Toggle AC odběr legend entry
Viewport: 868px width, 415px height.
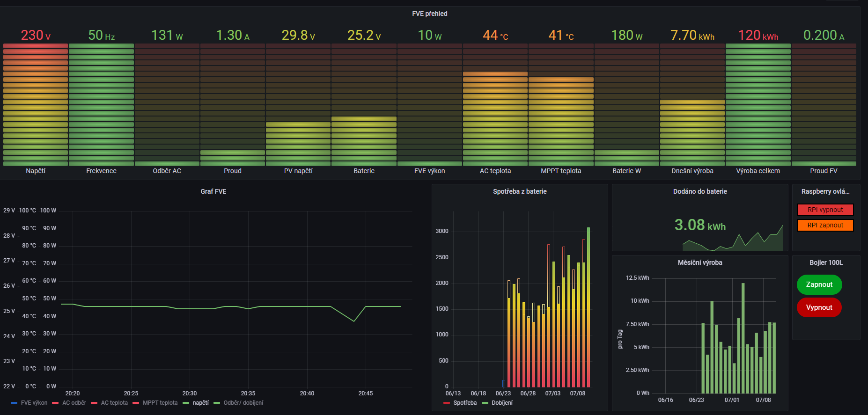(x=74, y=403)
